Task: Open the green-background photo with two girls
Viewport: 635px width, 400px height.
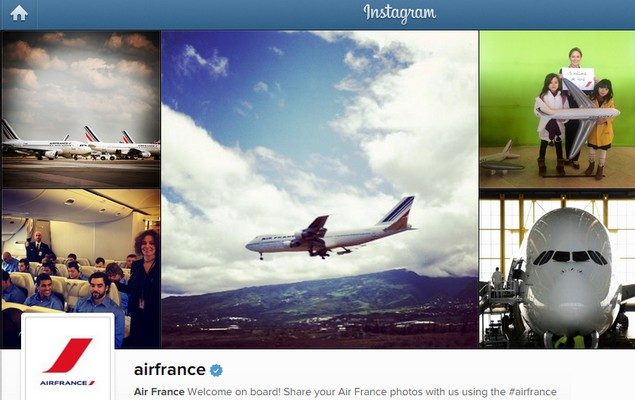Action: click(557, 109)
